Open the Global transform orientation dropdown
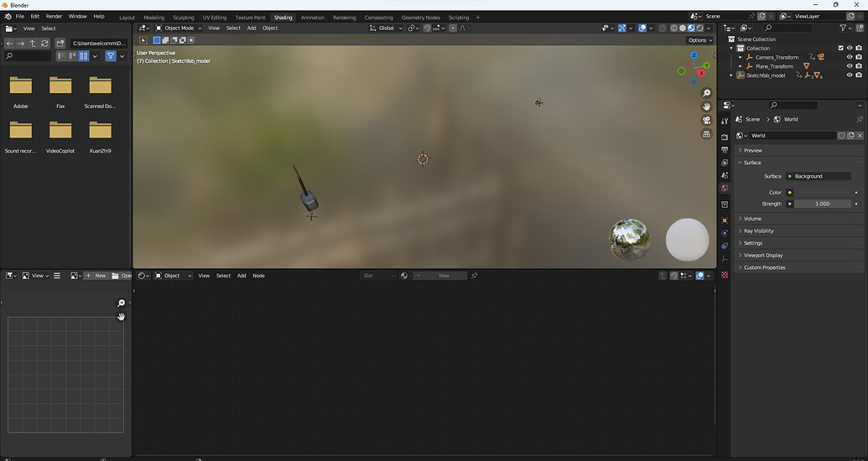 point(386,28)
